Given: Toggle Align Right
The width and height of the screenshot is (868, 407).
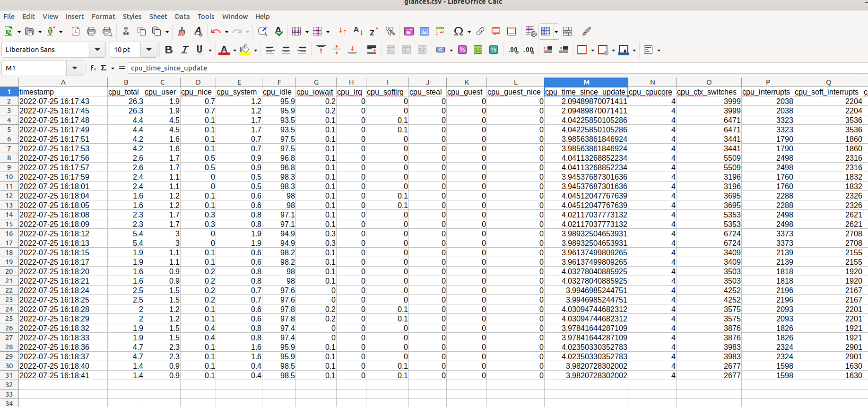Looking at the screenshot, I should pos(302,50).
